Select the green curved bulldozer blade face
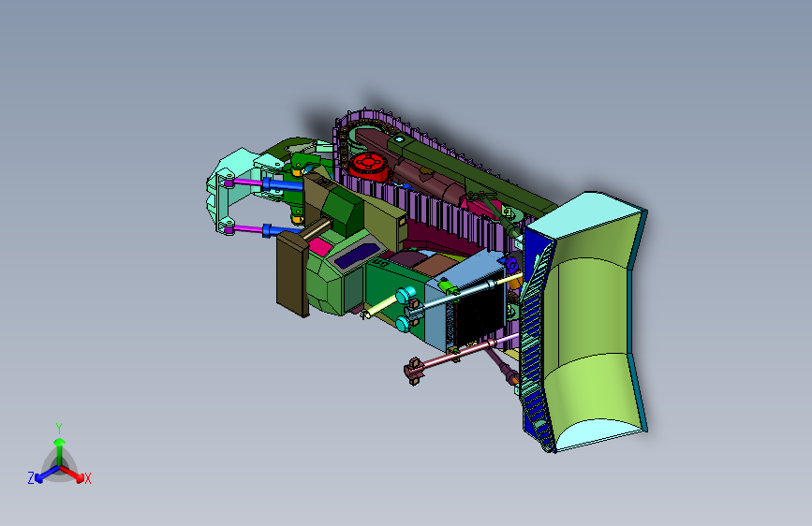This screenshot has height=526, width=812. [x=588, y=311]
